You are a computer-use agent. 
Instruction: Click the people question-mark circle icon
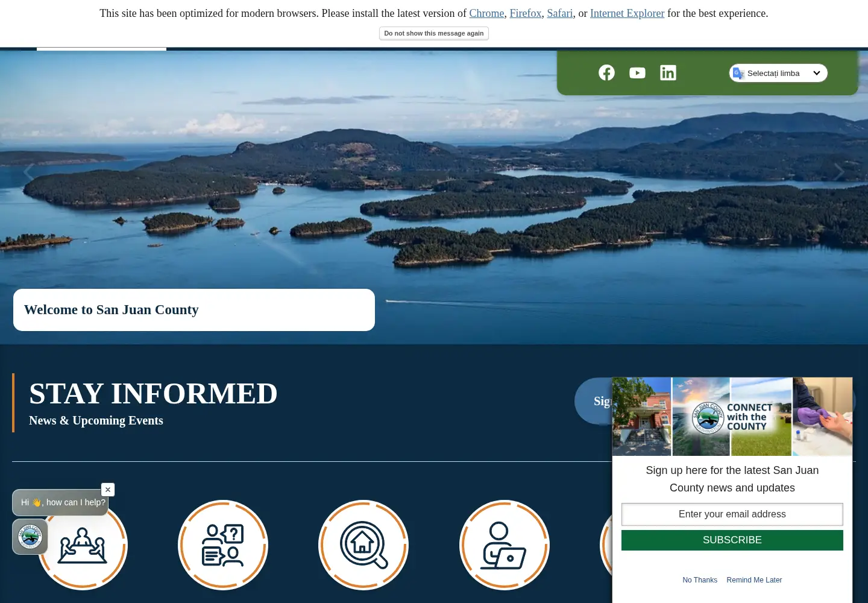click(x=223, y=545)
